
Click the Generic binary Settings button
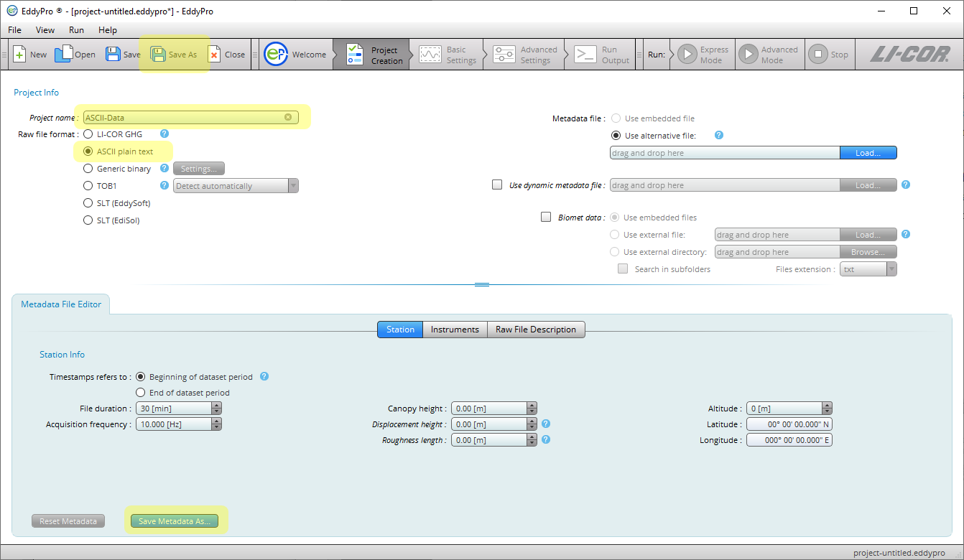pyautogui.click(x=199, y=169)
